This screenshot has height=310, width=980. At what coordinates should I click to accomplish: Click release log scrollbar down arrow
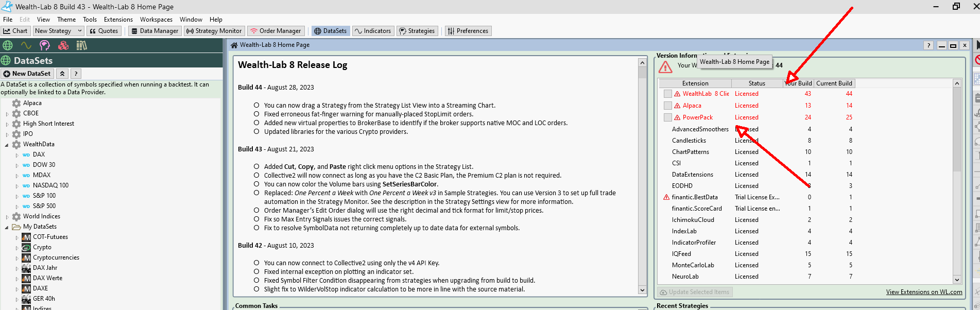coord(642,290)
